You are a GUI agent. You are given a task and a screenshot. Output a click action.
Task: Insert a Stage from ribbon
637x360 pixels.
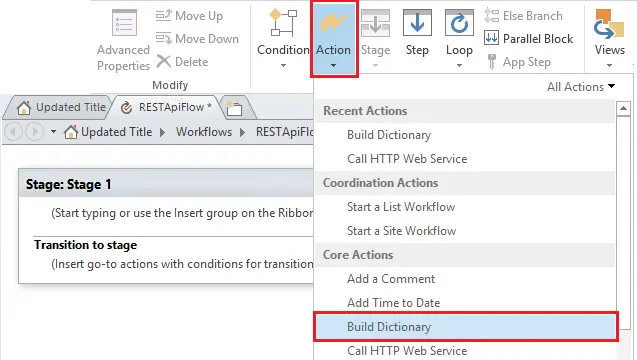(x=375, y=39)
